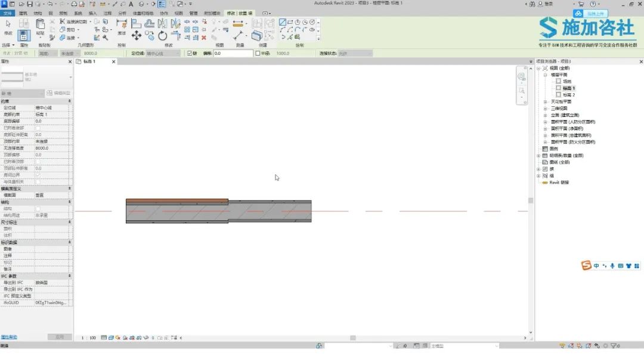
Task: Switch to the 插入 (Insert) ribbon tab
Action: (x=93, y=14)
